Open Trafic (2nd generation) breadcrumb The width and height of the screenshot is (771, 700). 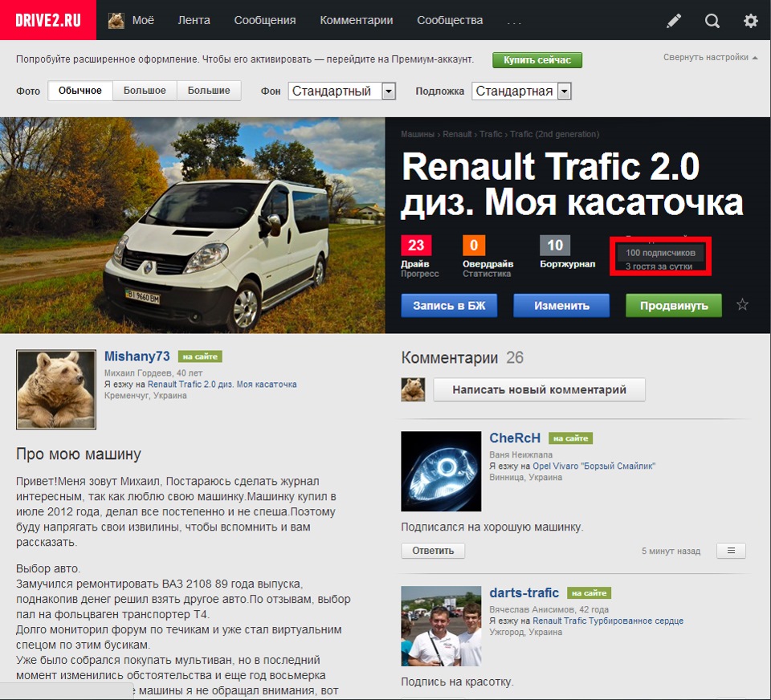coord(554,134)
